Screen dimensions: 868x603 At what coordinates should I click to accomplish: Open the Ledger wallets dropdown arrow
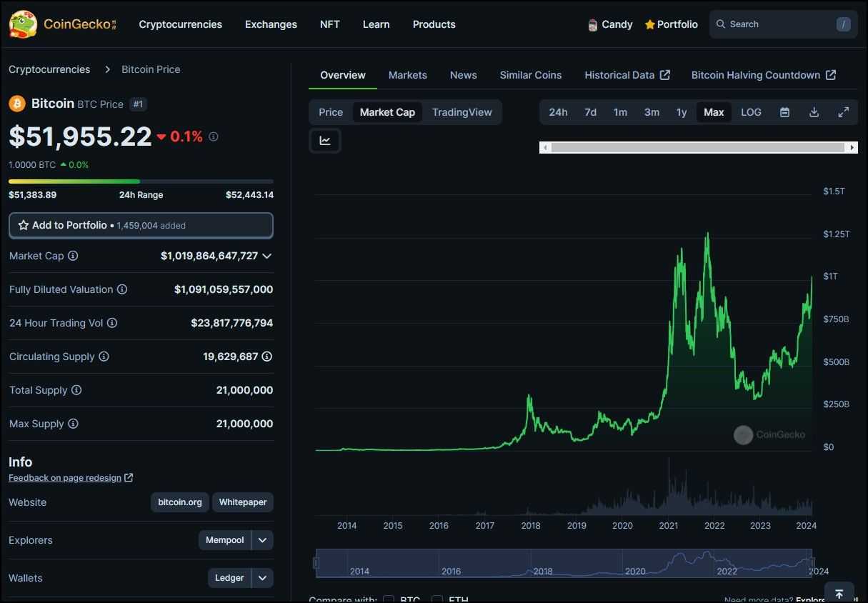pos(262,578)
